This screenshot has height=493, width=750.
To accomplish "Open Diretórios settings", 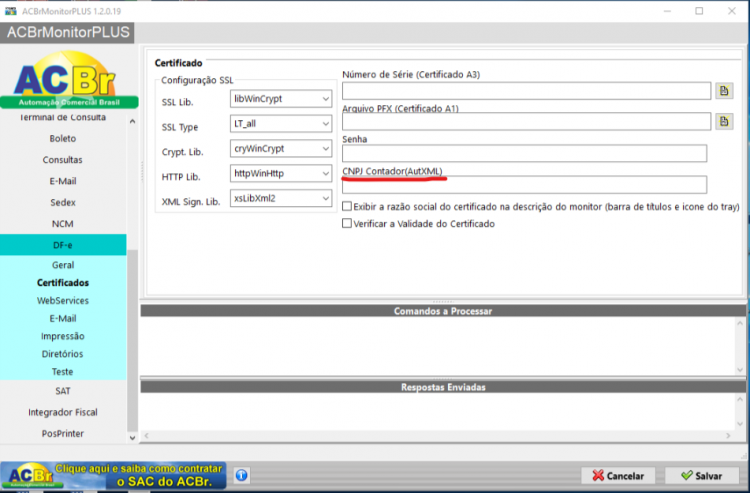I will (x=63, y=354).
